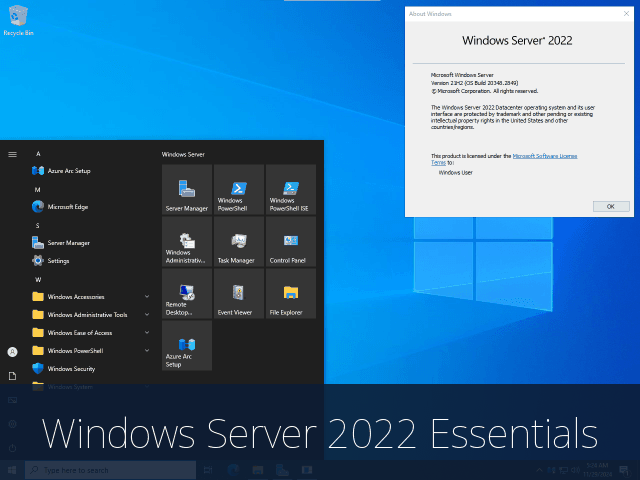Expand the Windows Ease of Access folder
Image resolution: width=640 pixels, height=480 pixels.
(x=91, y=333)
